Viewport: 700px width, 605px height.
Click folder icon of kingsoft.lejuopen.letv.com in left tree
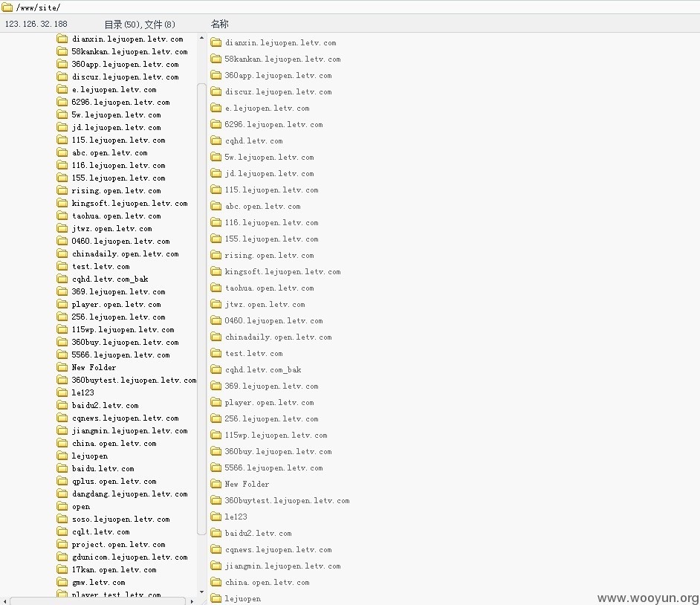(x=62, y=203)
